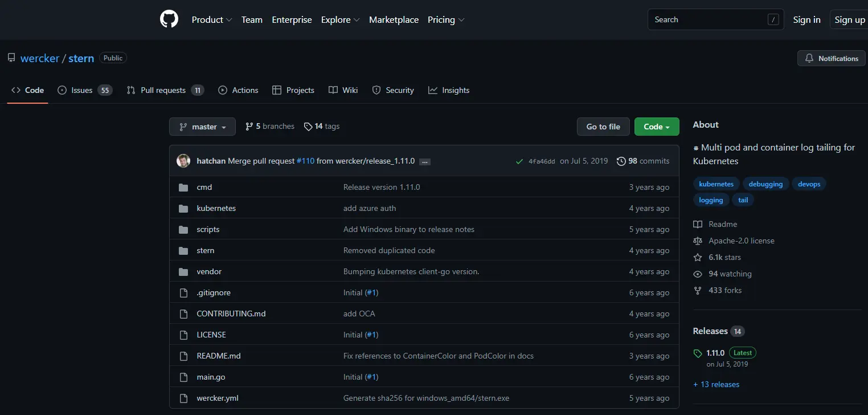
Task: Click the CONTRIBUTING.md file icon
Action: (183, 314)
